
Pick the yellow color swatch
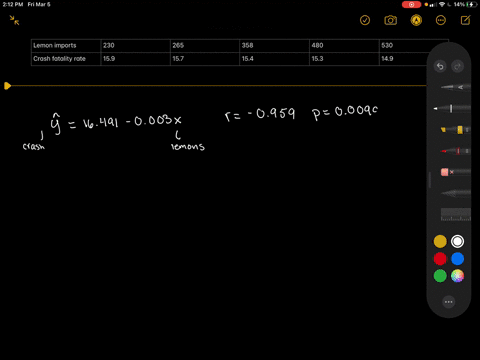coord(440,241)
